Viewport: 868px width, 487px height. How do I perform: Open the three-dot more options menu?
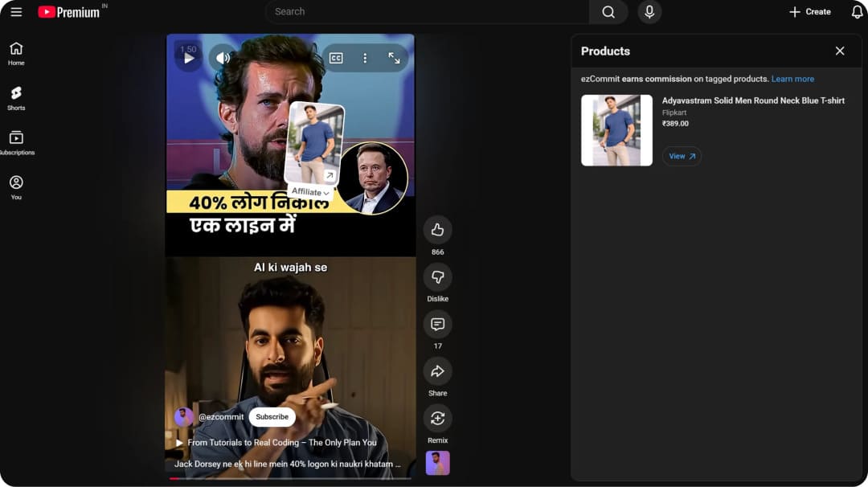365,58
